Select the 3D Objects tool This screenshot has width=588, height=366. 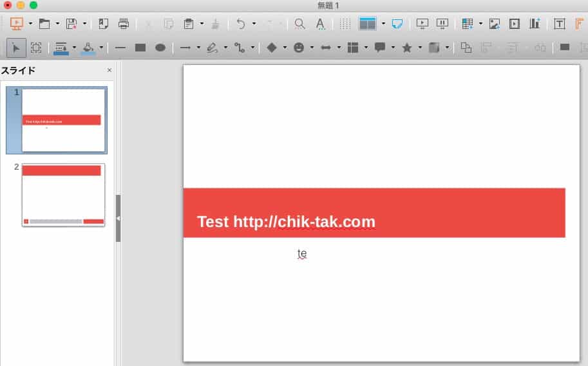coord(434,48)
